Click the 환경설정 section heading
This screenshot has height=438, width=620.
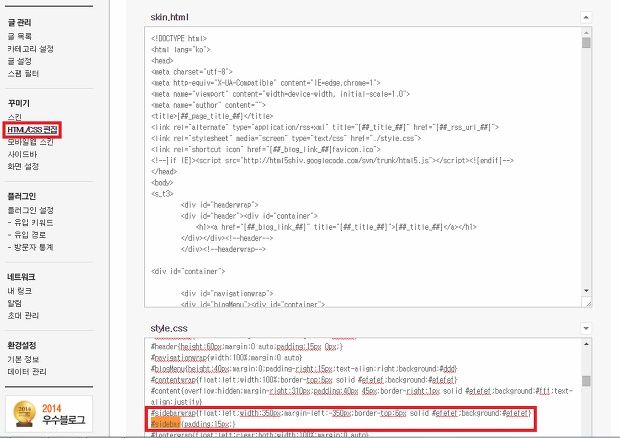pyautogui.click(x=22, y=345)
